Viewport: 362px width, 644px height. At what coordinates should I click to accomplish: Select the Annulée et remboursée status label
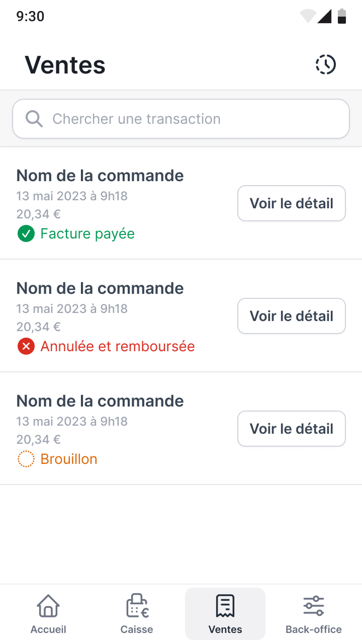click(118, 346)
